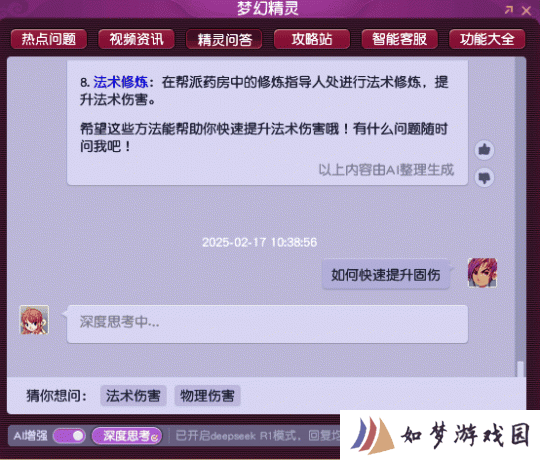
Task: Open the 热点问题 tab
Action: point(49,39)
